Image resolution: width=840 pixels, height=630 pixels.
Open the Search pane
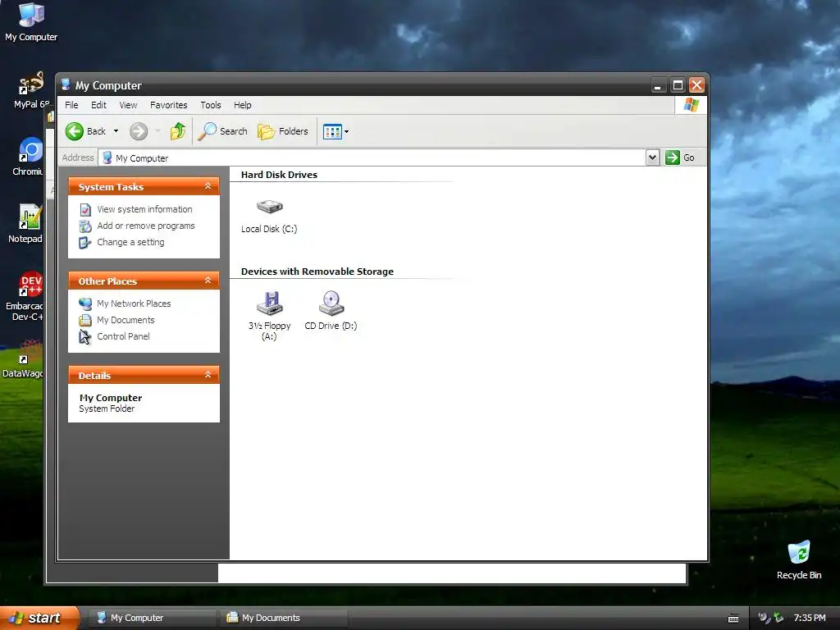(x=223, y=131)
